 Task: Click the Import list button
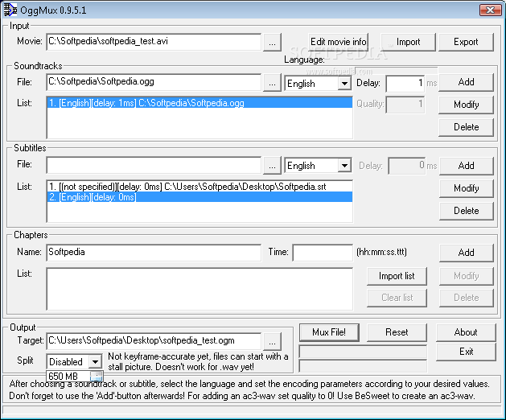pos(397,276)
